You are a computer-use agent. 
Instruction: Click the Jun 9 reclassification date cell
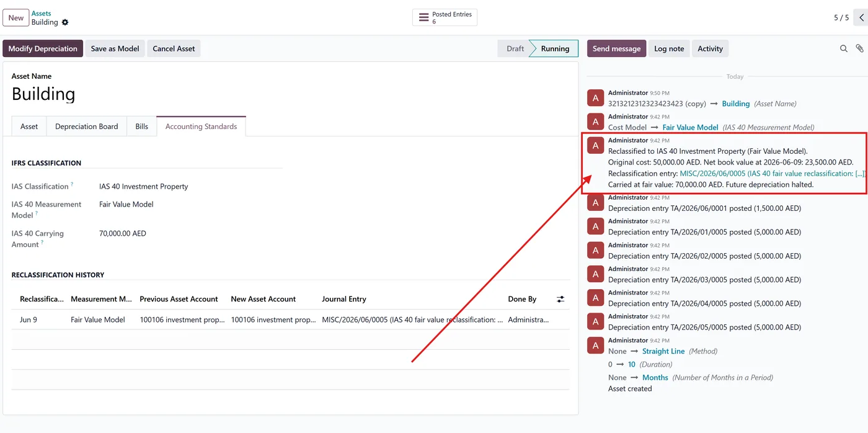click(x=29, y=319)
